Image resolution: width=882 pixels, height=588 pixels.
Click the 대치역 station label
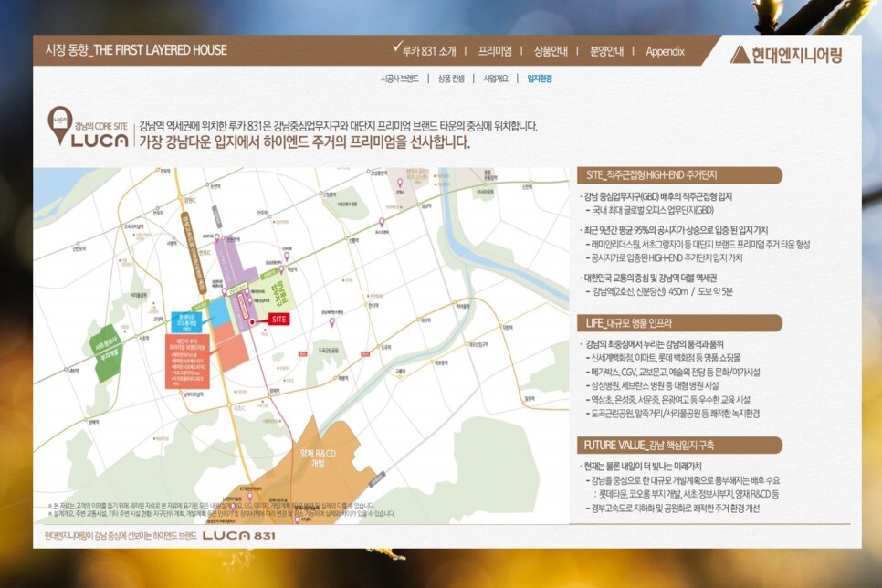(425, 320)
